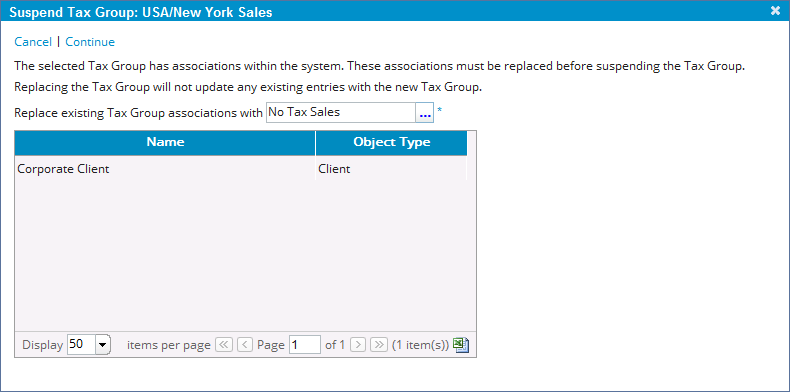Expand the items per page dropdown arrow
790x392 pixels.
click(103, 345)
